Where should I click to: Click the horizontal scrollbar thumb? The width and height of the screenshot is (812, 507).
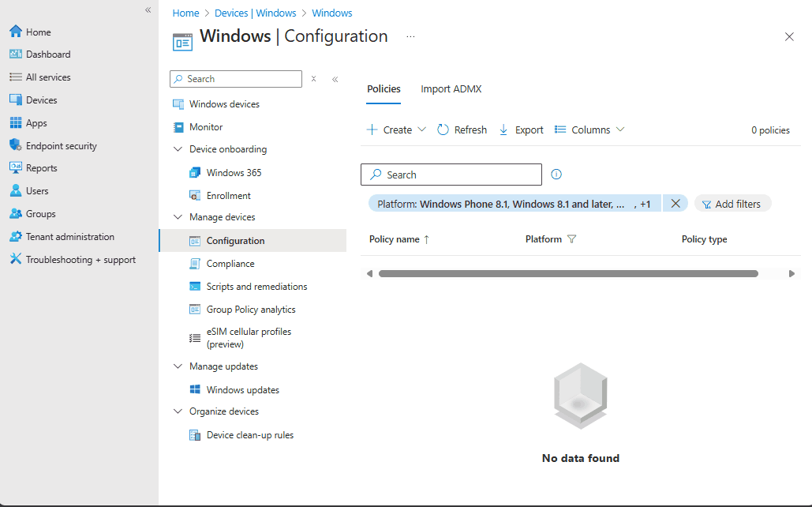coord(568,273)
